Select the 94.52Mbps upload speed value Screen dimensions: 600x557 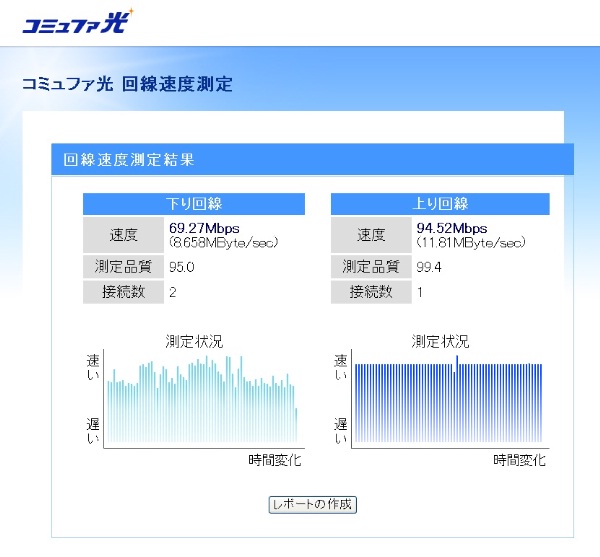pos(452,228)
